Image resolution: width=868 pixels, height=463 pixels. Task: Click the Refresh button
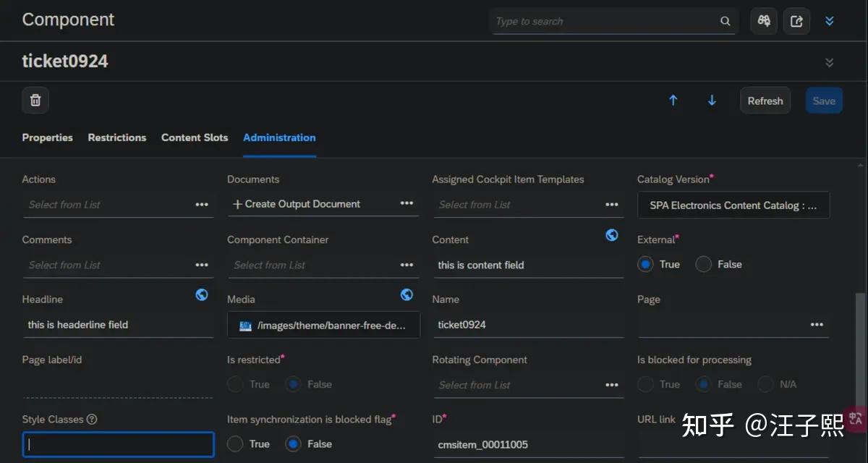[765, 101]
